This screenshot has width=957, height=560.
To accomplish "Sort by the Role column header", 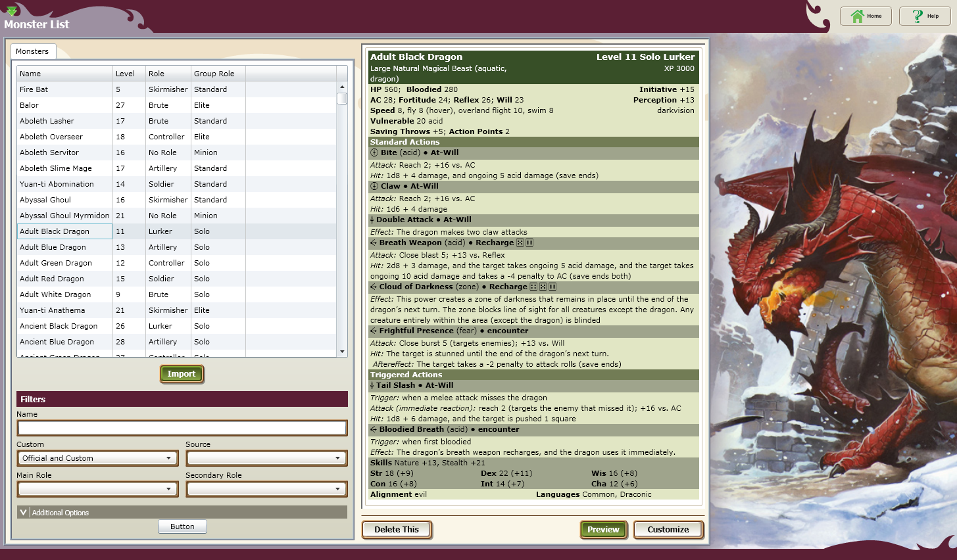I will pos(168,74).
